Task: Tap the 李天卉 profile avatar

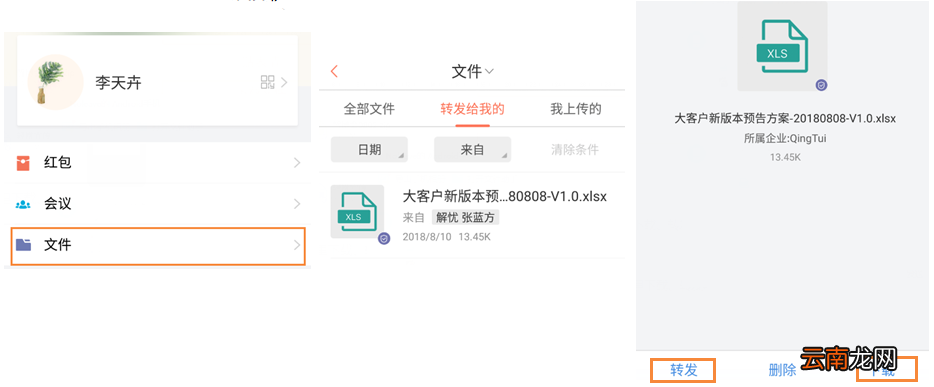Action: click(x=55, y=82)
